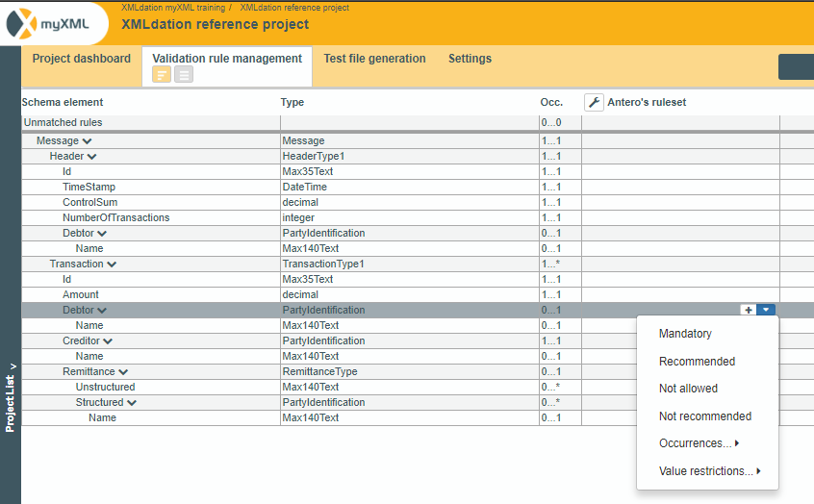Click the Type column header
The height and width of the screenshot is (504, 814).
tap(293, 102)
